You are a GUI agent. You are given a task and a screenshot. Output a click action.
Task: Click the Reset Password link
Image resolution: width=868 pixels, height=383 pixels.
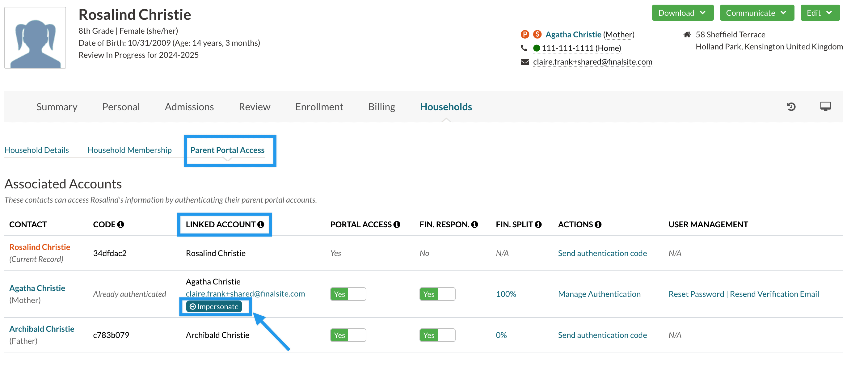696,294
